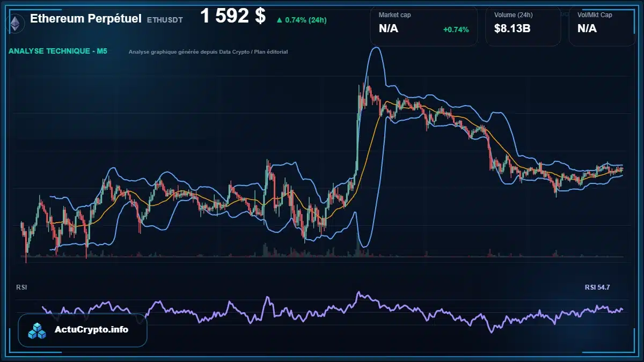
Task: Open the Volume (24h) card
Action: (x=523, y=26)
